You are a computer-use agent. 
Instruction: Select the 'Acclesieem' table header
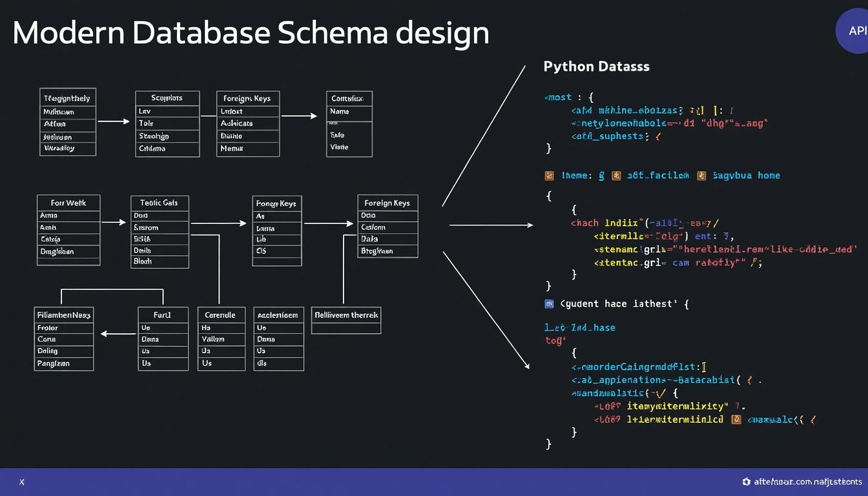pos(278,315)
